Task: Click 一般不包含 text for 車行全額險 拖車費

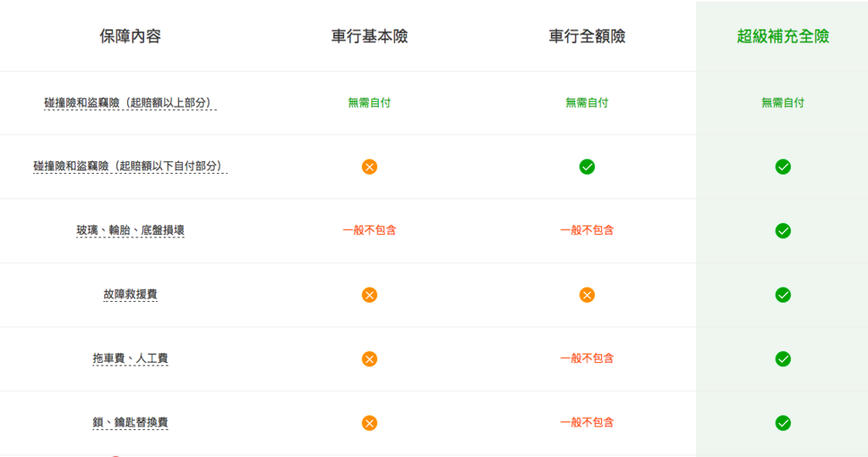Action: (587, 359)
